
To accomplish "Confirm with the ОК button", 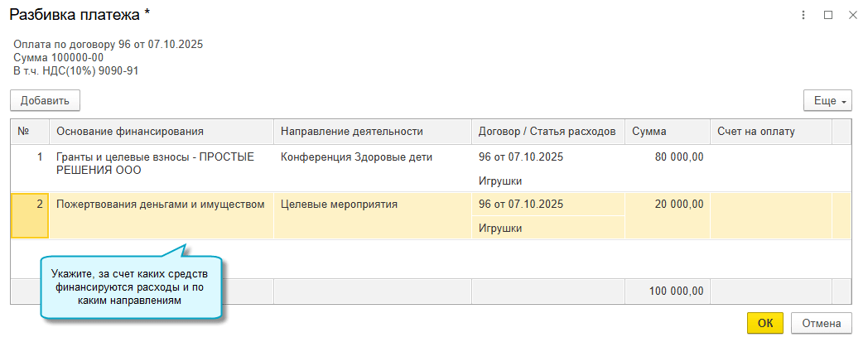I will point(765,323).
